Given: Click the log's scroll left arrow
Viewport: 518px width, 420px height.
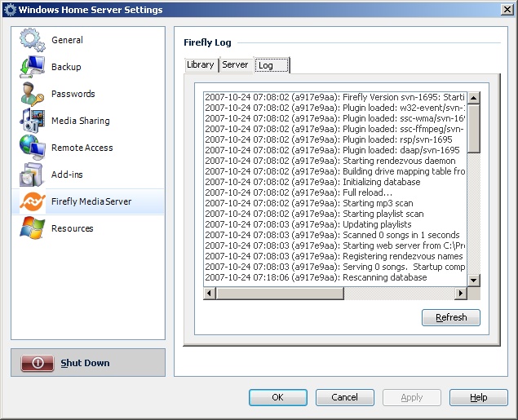Looking at the screenshot, I should [209, 293].
